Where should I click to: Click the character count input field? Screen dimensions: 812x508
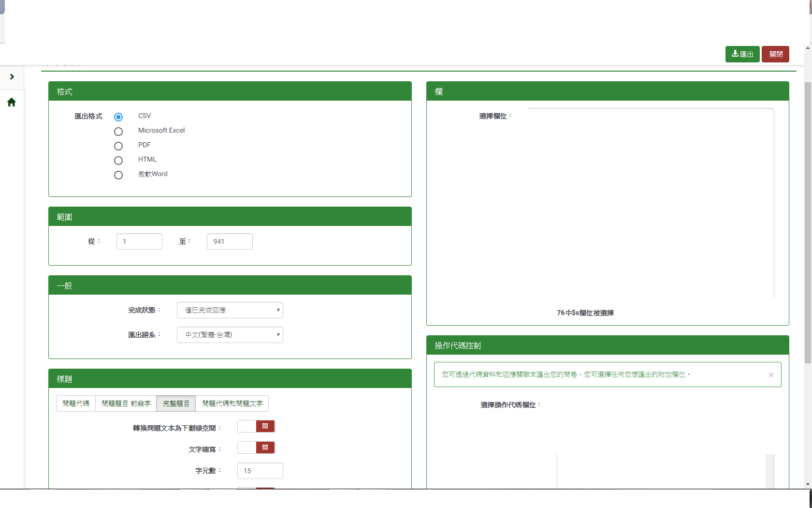[x=260, y=471]
